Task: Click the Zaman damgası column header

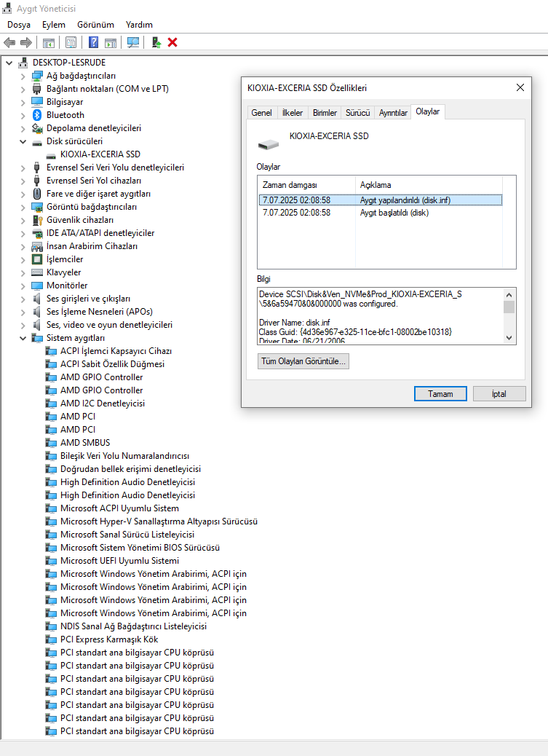Action: point(307,185)
